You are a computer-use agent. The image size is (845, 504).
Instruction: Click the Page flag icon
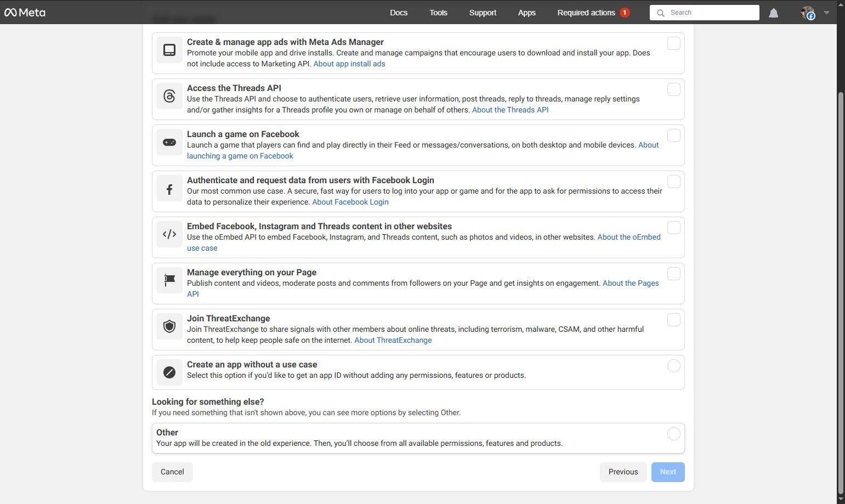click(169, 280)
